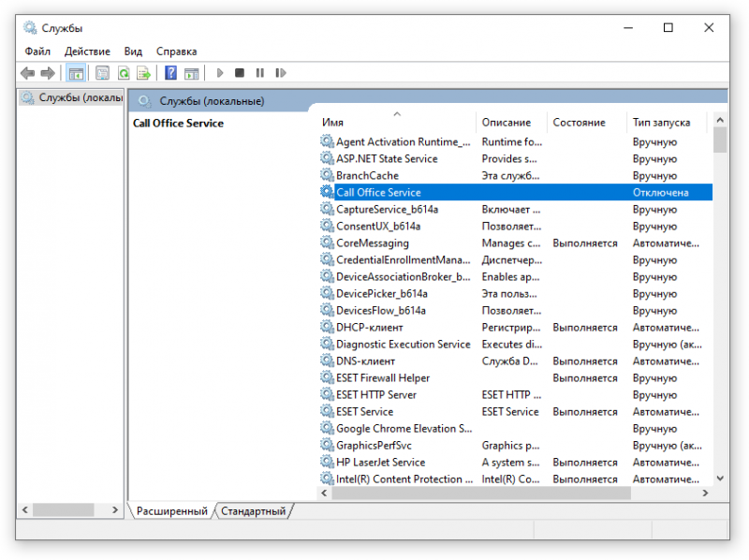749x560 pixels.
Task: Sort by the Состояние column header
Action: pyautogui.click(x=587, y=123)
